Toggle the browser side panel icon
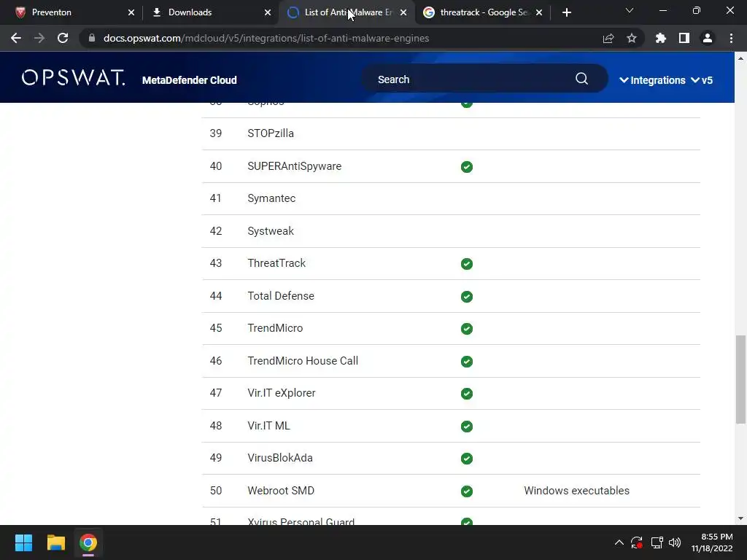 click(x=684, y=38)
